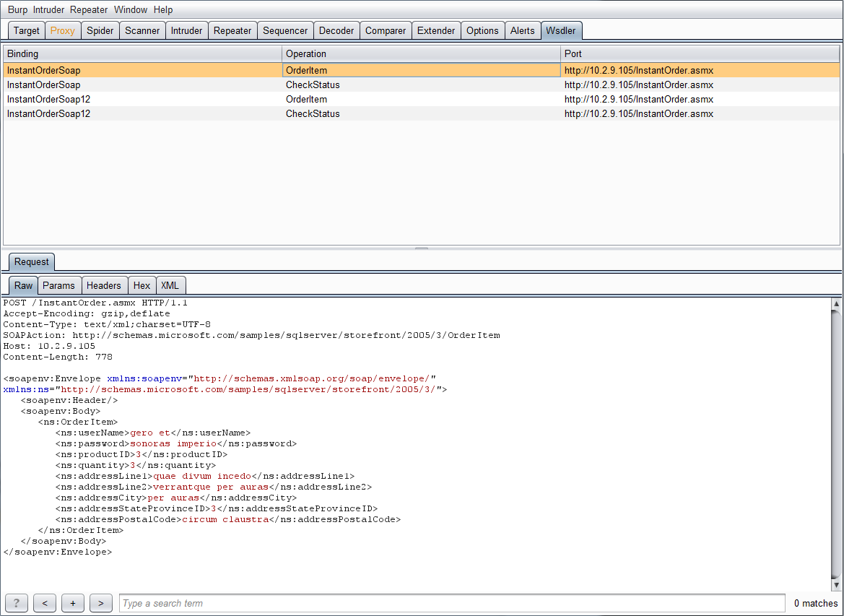Go to next search match
The image size is (844, 616).
[100, 603]
